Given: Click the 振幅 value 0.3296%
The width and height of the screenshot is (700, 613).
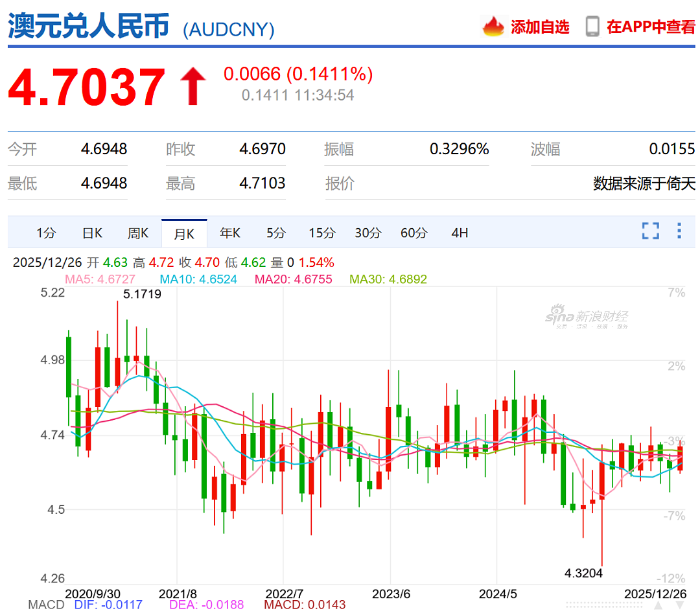Looking at the screenshot, I should 460,148.
